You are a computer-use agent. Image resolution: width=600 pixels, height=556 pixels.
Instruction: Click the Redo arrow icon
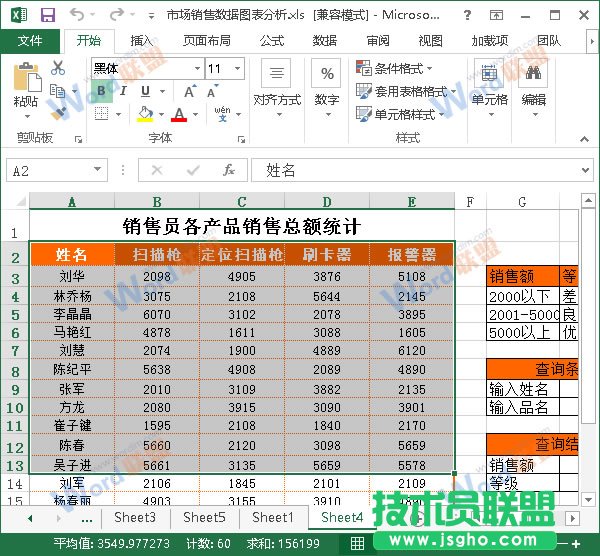[116, 15]
